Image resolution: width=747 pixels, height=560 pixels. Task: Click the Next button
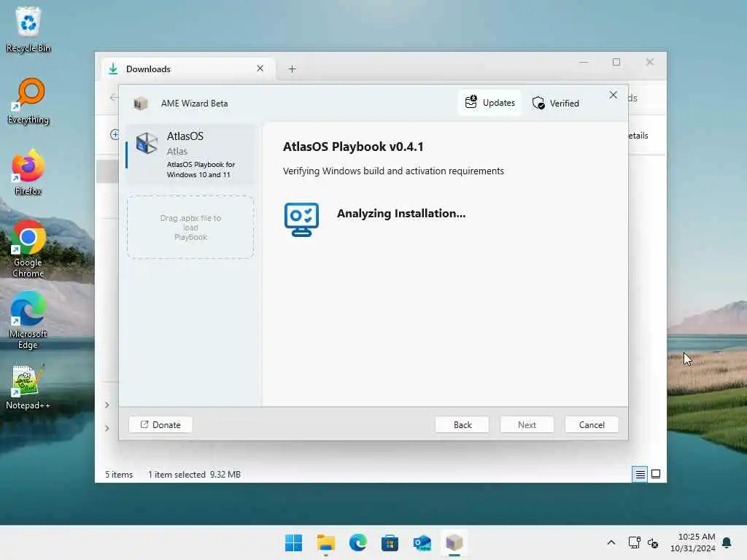tap(527, 425)
